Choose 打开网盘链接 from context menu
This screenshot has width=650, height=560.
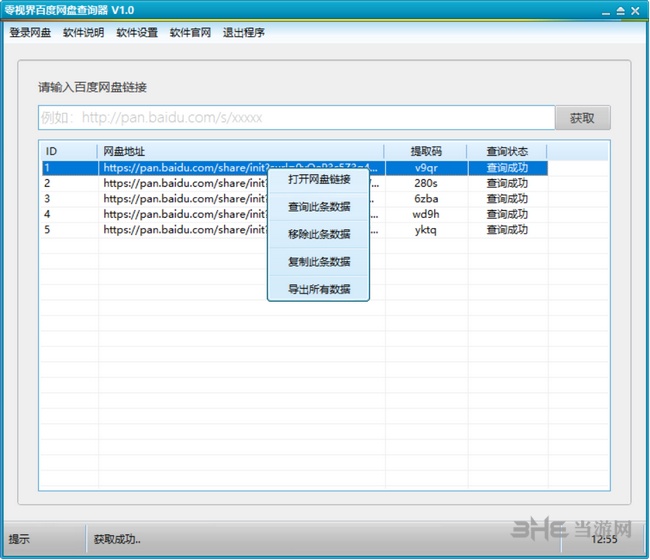[319, 180]
